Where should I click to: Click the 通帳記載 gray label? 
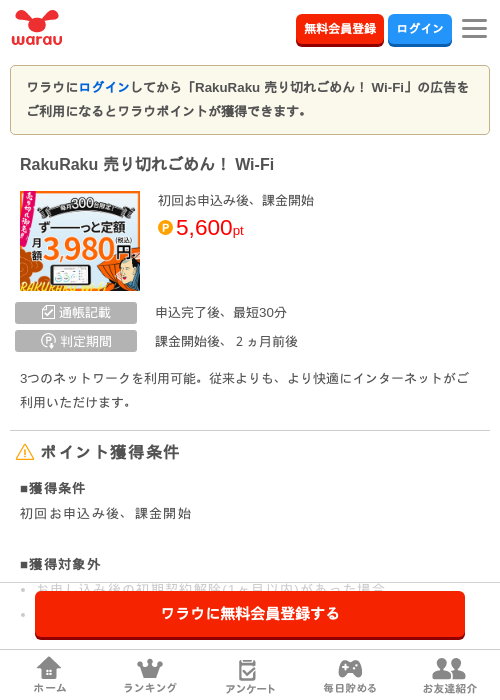(x=76, y=312)
